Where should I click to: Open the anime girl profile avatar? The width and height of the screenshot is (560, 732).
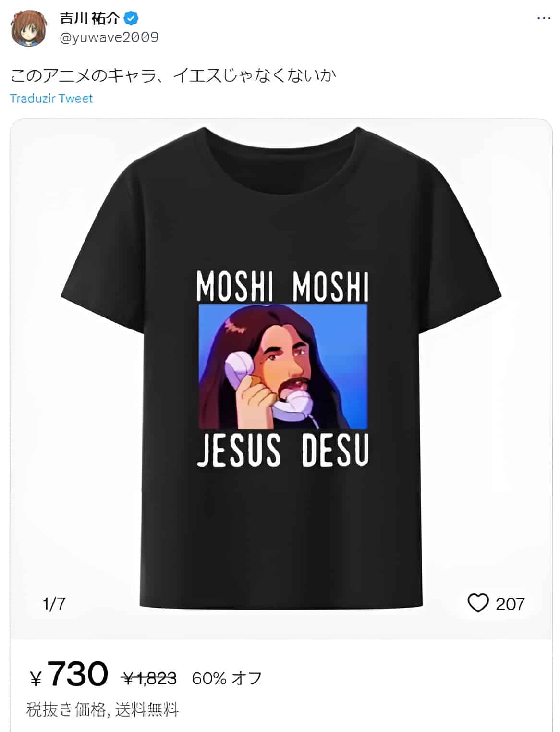(x=28, y=28)
